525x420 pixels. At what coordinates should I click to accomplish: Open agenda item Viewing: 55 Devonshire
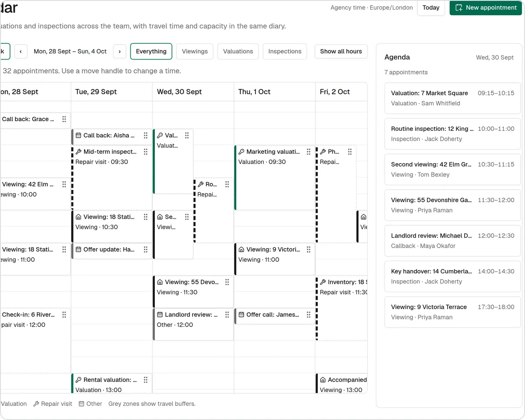(x=453, y=205)
